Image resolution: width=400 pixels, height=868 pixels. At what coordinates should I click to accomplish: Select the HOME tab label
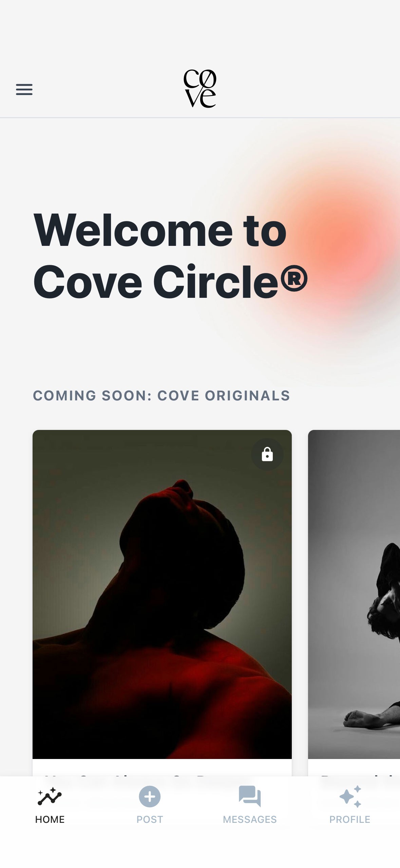click(50, 819)
